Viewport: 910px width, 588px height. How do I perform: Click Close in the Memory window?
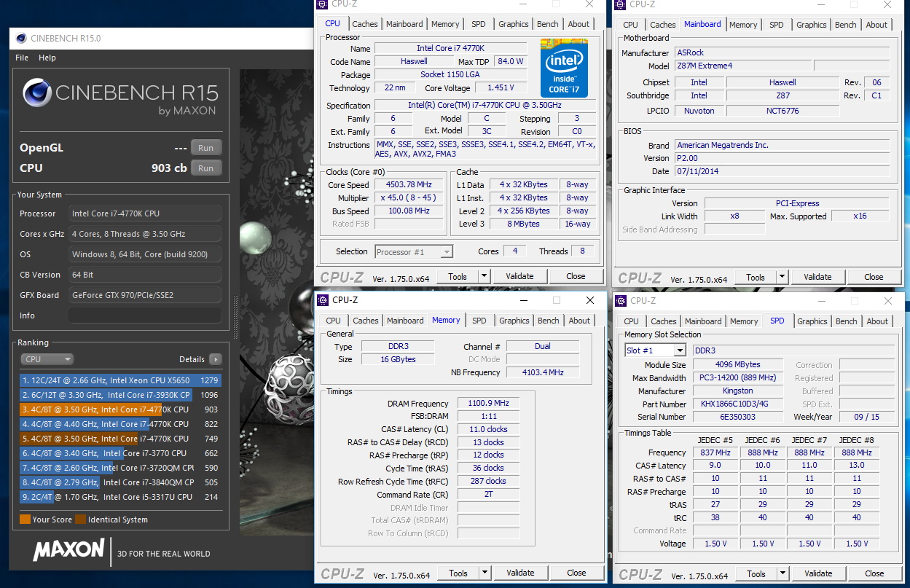pos(576,573)
